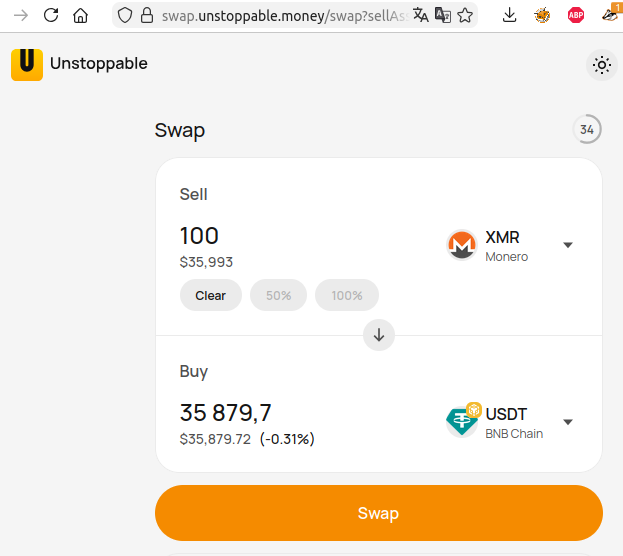
Task: Open the XMR sell asset dropdown arrow
Action: 568,245
